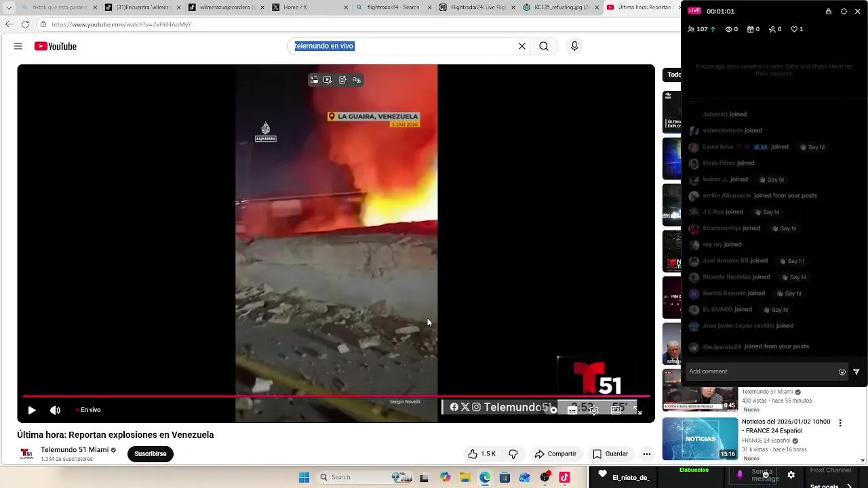Click the 107 viewers count icon
The width and height of the screenshot is (868, 488).
click(x=692, y=30)
